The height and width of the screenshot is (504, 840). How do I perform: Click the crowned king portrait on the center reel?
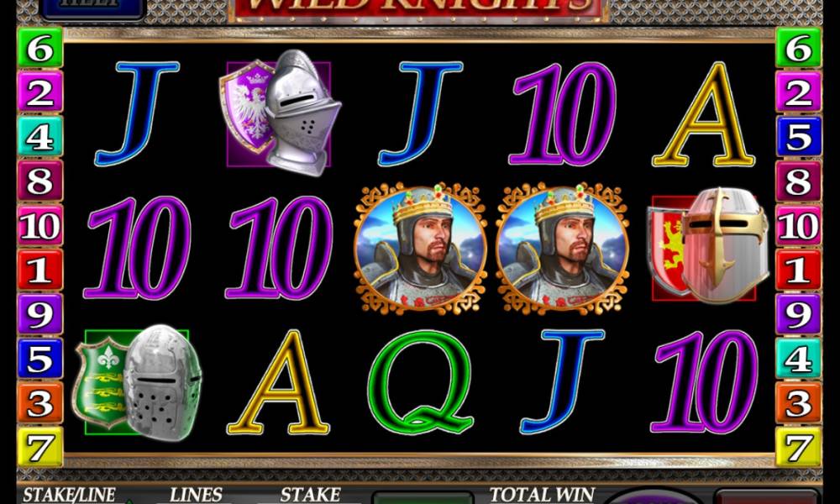pos(420,248)
